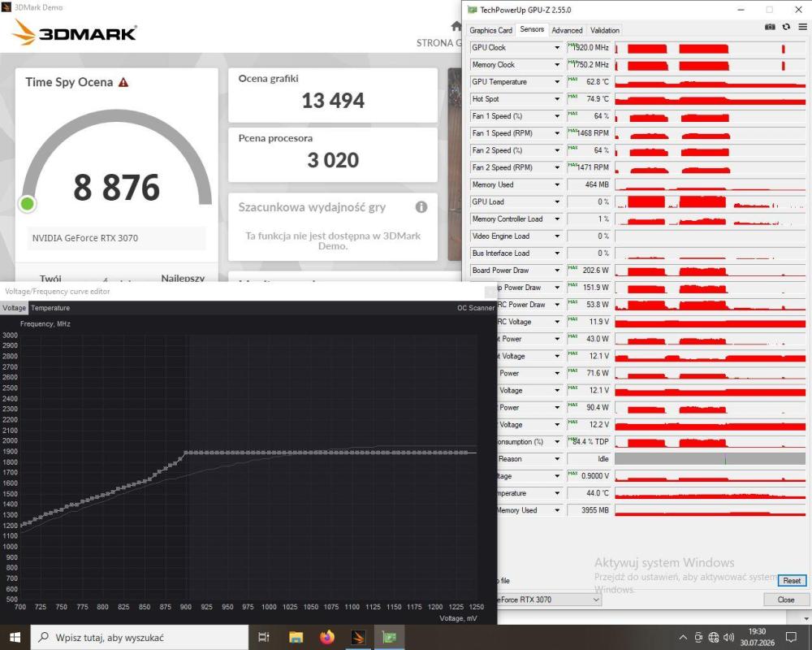
Task: Click the GPU-Z title bar app icon
Action: (x=472, y=9)
